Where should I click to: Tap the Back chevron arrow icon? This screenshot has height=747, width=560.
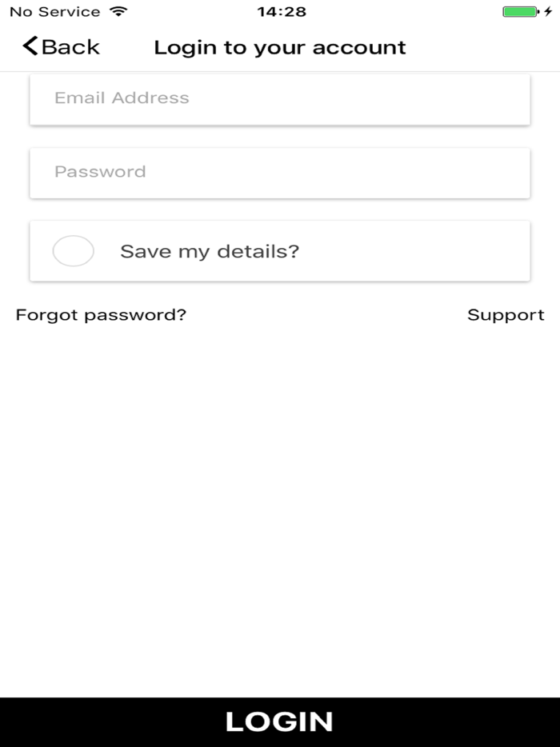tap(30, 46)
